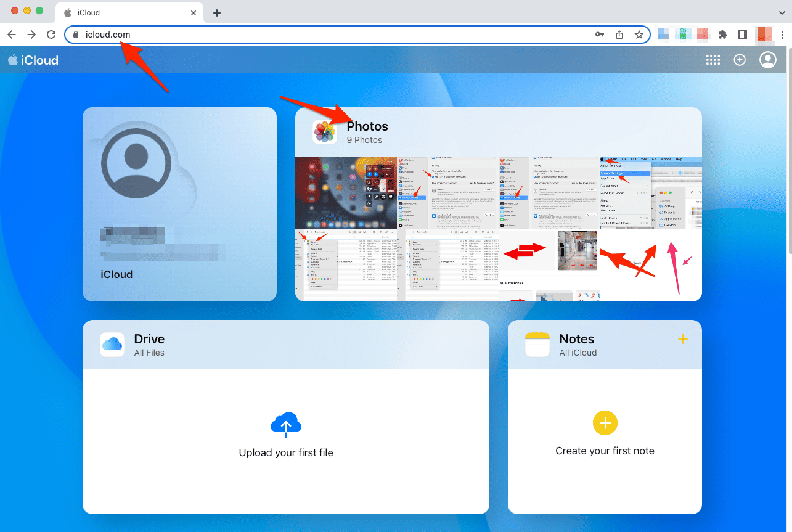The width and height of the screenshot is (792, 532).
Task: Open the account profile icon in header
Action: pos(767,60)
